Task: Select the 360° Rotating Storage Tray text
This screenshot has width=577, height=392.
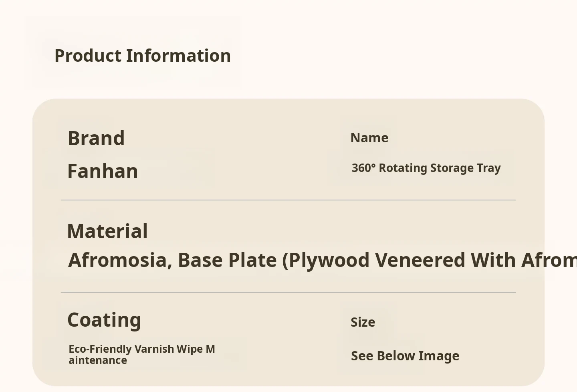Action: [426, 168]
